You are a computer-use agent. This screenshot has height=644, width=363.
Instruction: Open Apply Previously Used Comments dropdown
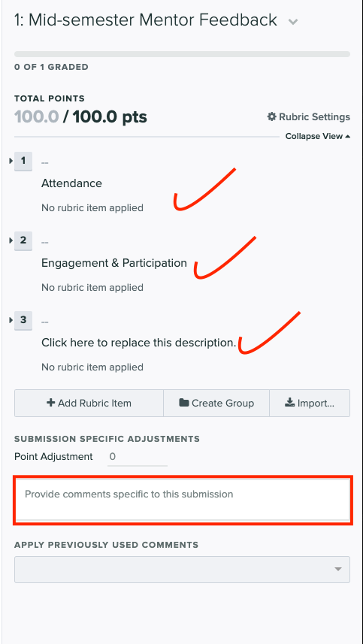tap(182, 570)
